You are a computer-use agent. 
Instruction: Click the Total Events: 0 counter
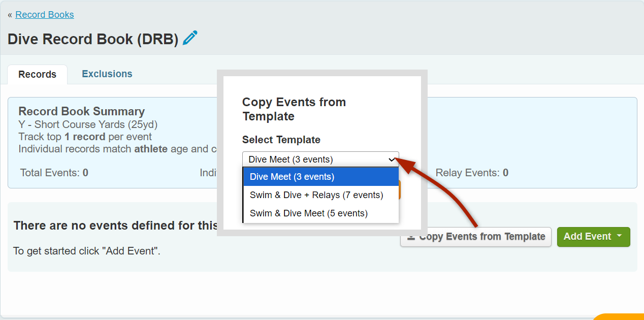click(x=54, y=173)
